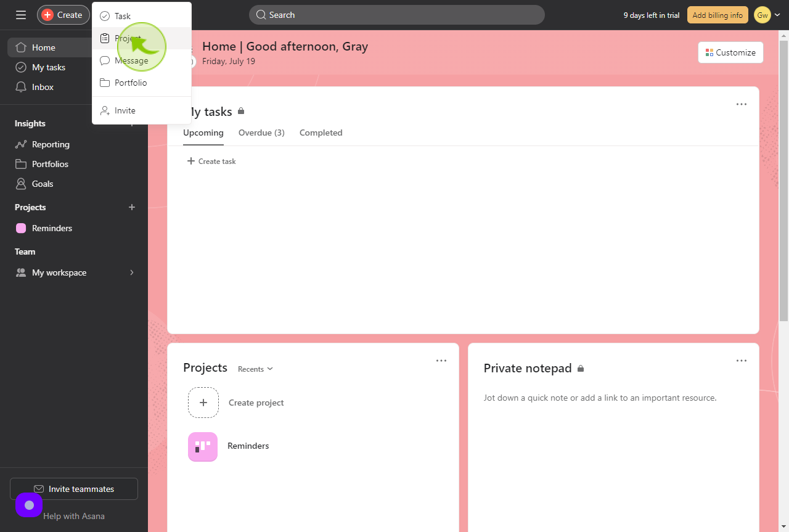
Task: Open the purple help chat bubble
Action: point(29,505)
